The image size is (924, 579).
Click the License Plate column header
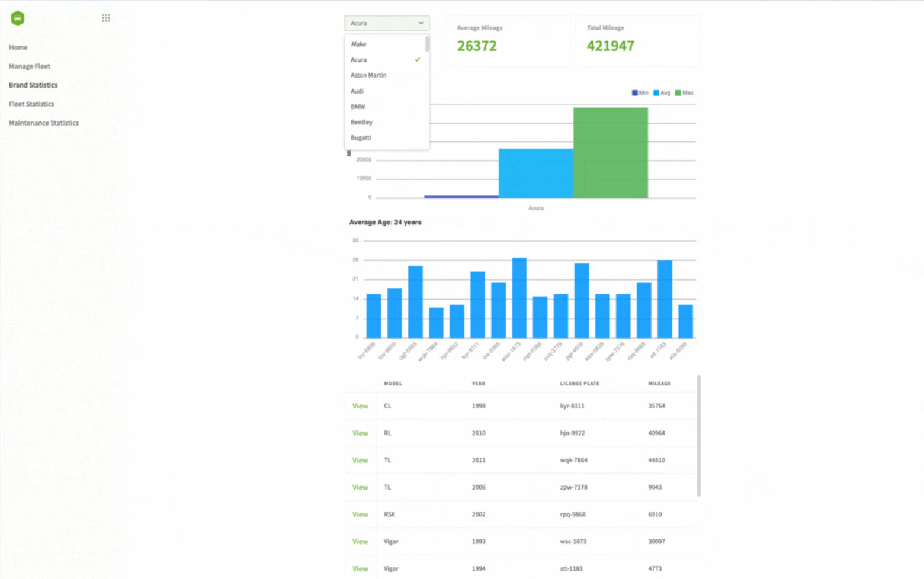coord(580,384)
